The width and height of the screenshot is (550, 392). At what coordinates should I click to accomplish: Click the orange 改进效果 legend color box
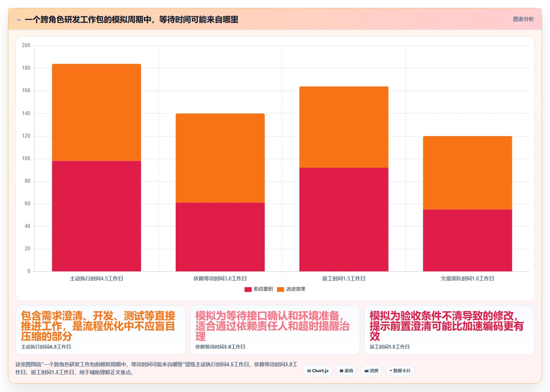click(281, 290)
